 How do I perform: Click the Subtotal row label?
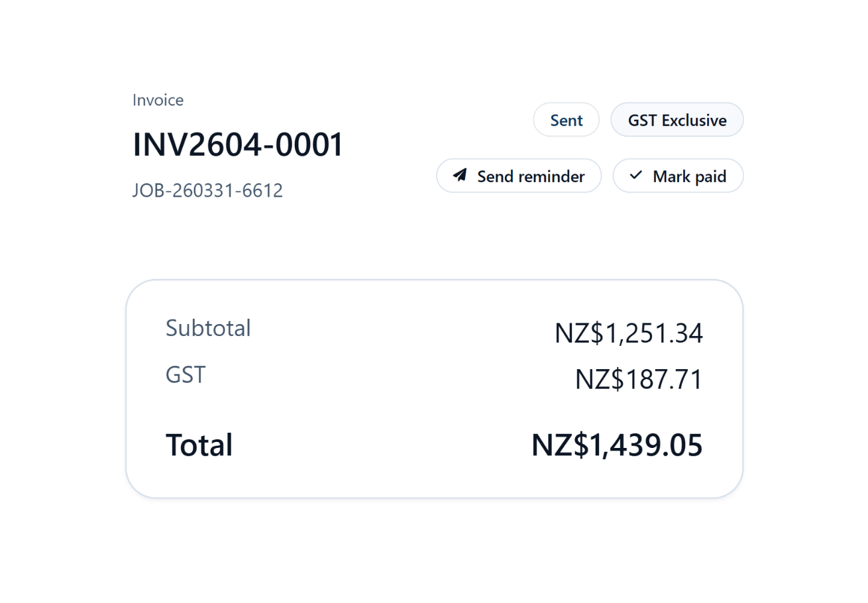(x=208, y=328)
